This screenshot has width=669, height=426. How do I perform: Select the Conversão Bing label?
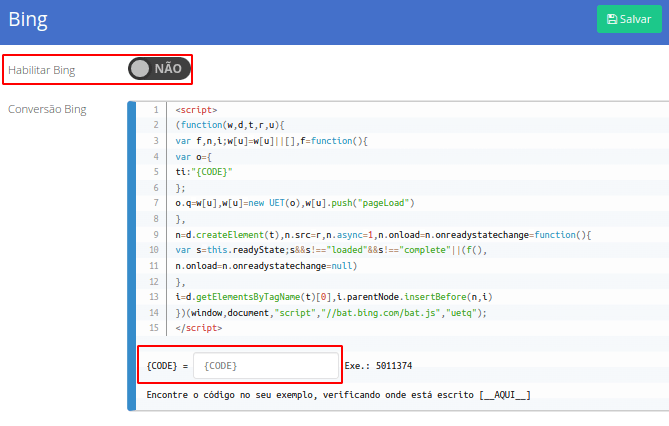[47, 109]
